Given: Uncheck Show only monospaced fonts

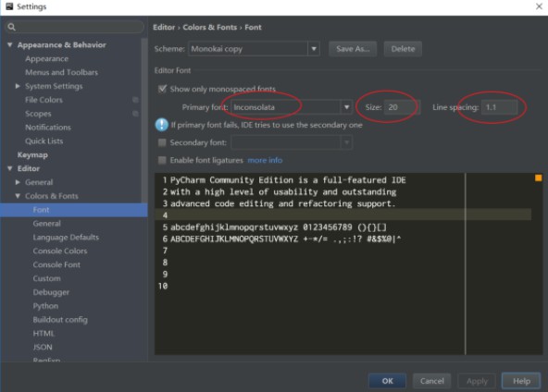Looking at the screenshot, I should [x=162, y=89].
